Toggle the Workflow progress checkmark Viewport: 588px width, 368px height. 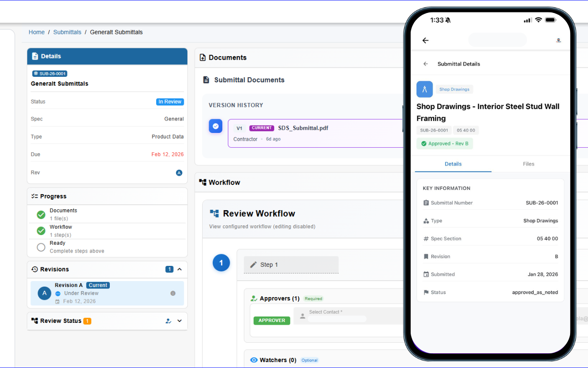41,230
